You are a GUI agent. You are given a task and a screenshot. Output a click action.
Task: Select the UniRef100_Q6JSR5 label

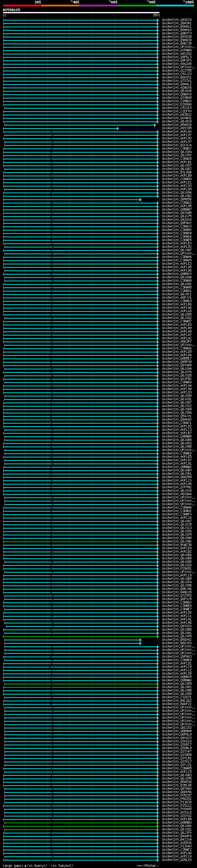point(176,684)
